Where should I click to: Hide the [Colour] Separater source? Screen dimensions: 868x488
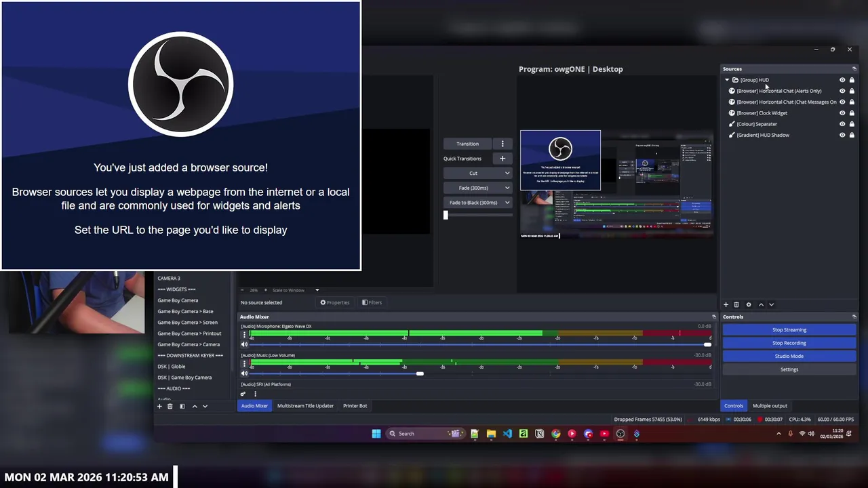click(x=842, y=124)
